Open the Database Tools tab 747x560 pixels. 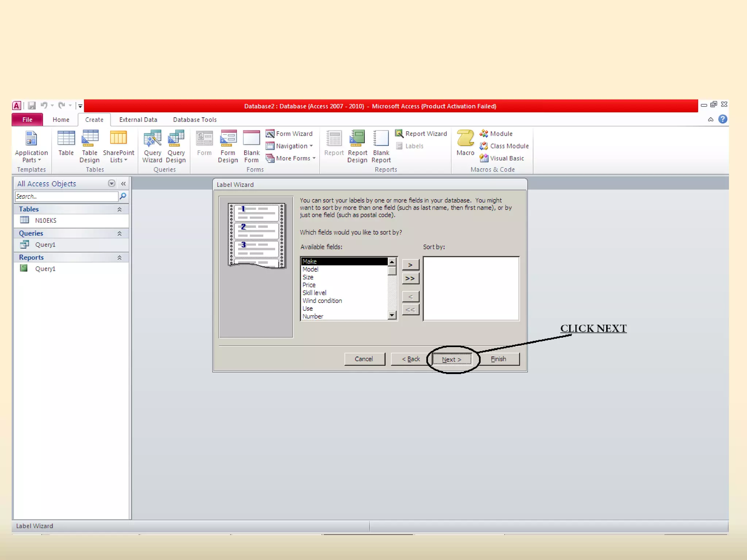point(195,120)
